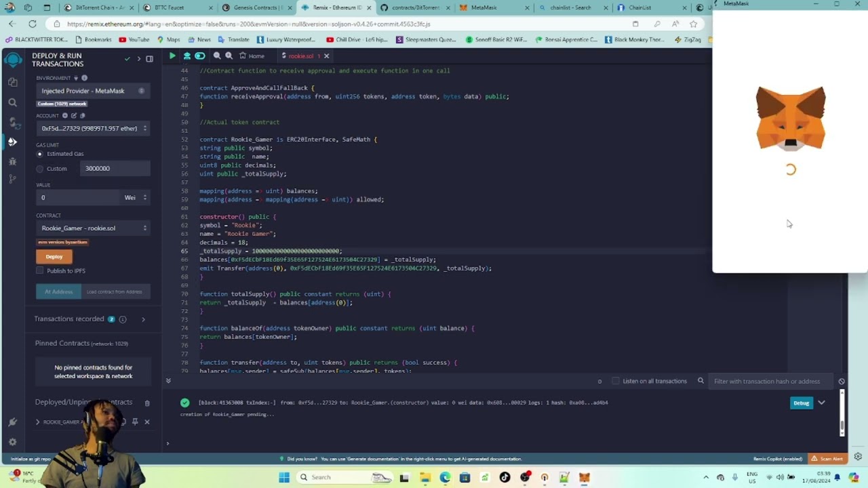
Task: Focus the Filter with transaction hash field
Action: [x=772, y=381]
